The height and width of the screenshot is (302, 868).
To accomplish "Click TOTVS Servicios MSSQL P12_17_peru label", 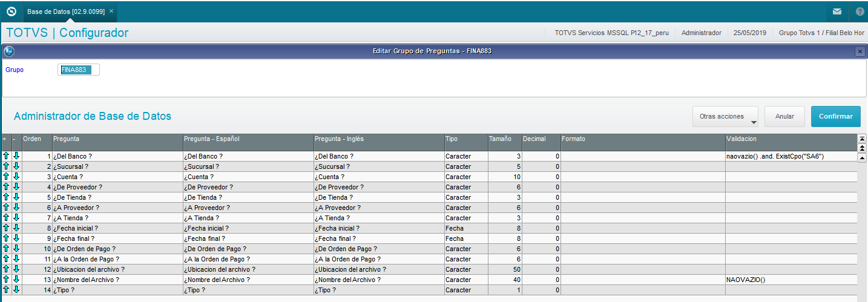I will [611, 33].
